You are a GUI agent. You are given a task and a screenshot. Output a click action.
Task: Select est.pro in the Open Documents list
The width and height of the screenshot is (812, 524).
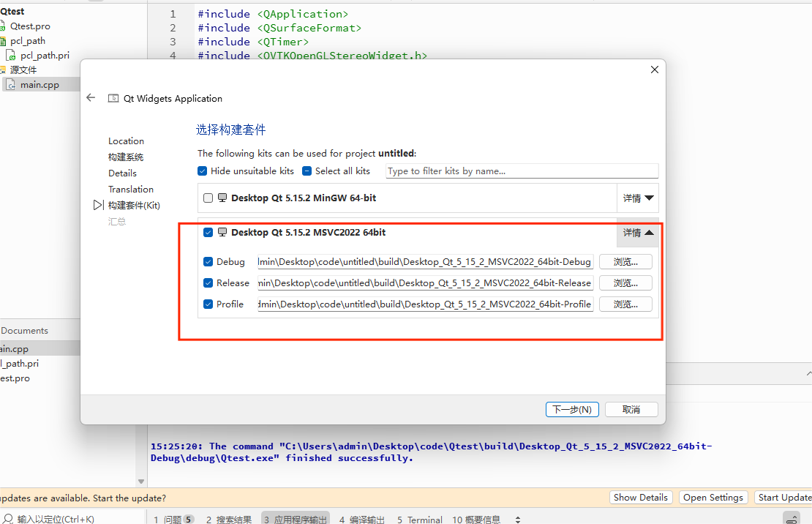15,378
